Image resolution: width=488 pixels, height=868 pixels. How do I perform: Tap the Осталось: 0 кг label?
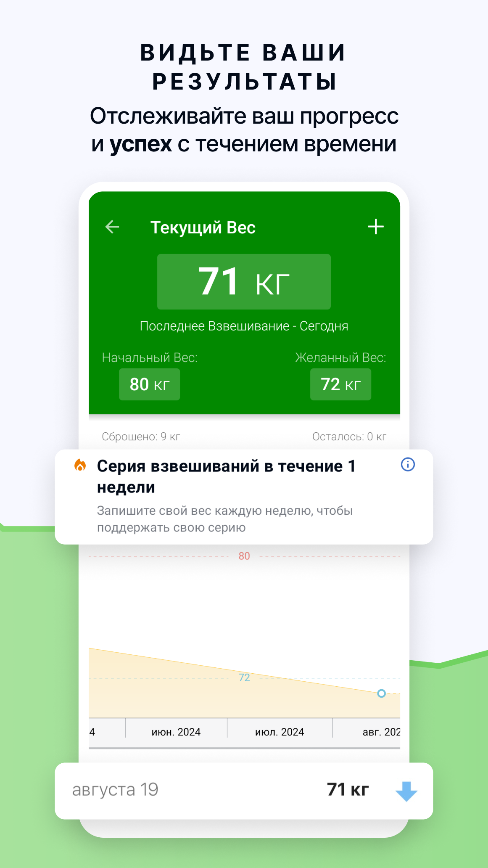tap(349, 437)
